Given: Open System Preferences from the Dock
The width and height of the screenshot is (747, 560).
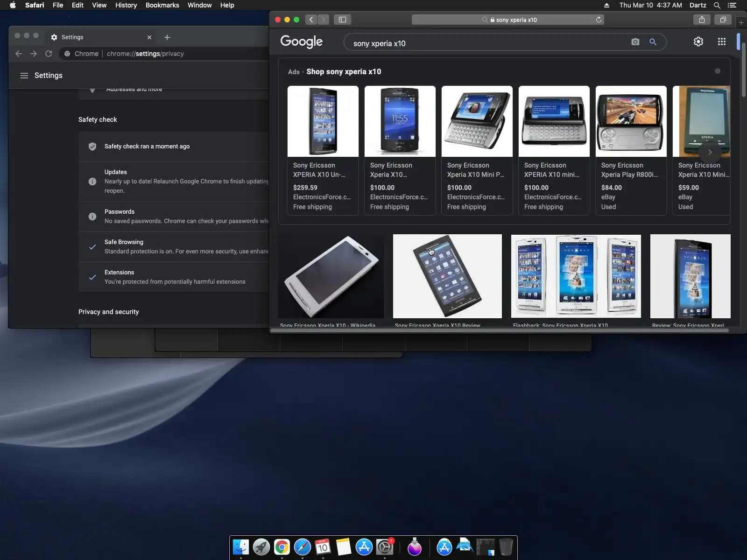Looking at the screenshot, I should point(385,547).
